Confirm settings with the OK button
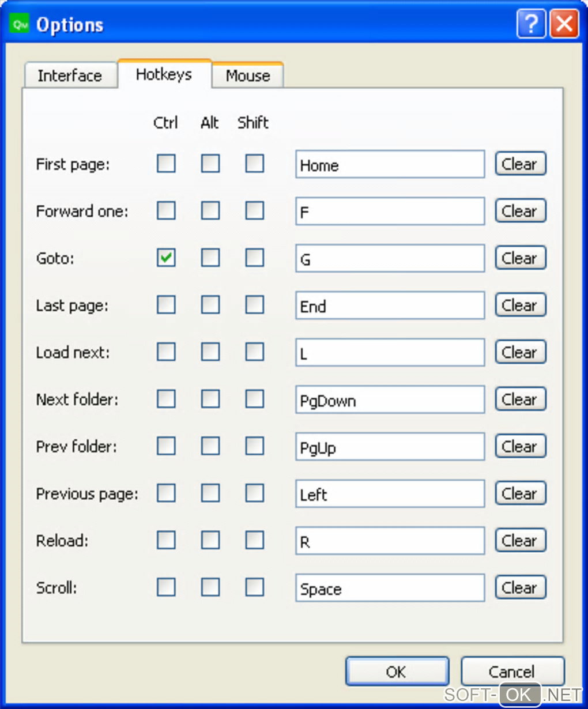The width and height of the screenshot is (588, 709). [397, 672]
